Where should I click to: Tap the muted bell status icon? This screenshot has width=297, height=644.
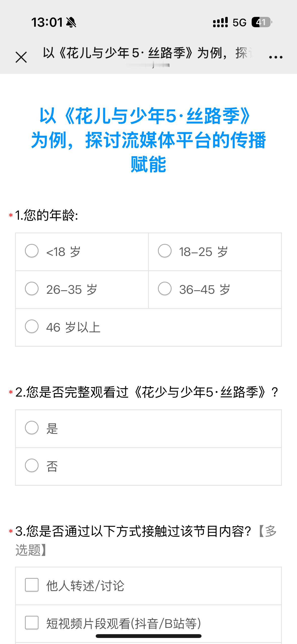coord(71,23)
